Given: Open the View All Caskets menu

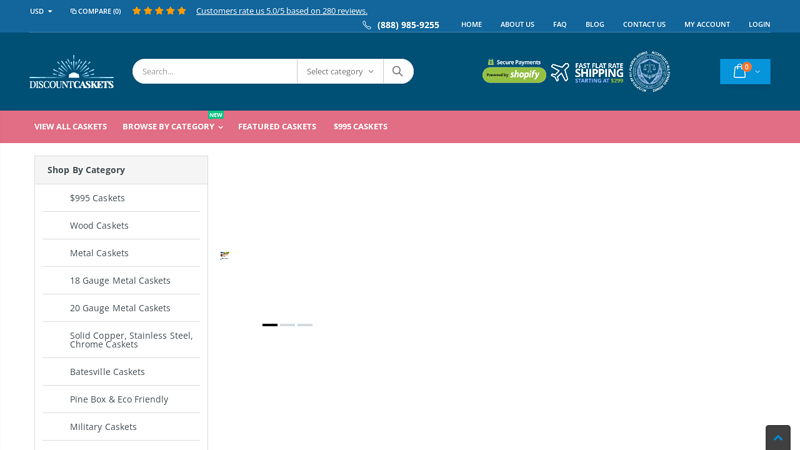Looking at the screenshot, I should pos(70,127).
